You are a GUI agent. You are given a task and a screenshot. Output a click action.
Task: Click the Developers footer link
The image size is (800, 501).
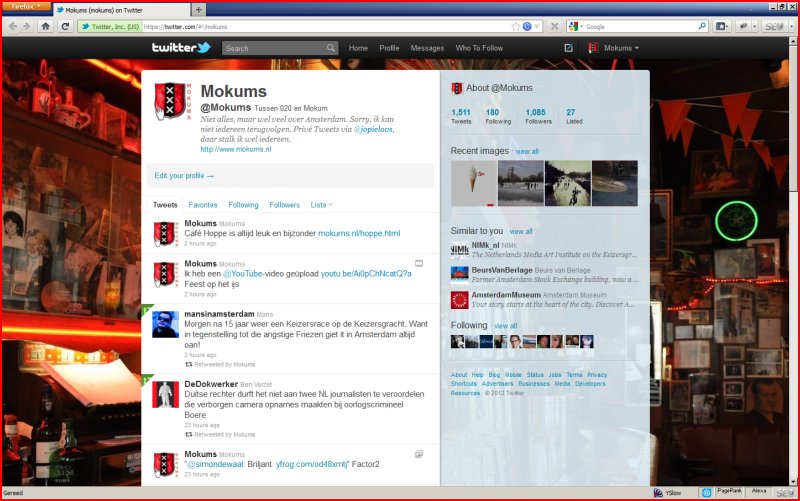click(590, 384)
